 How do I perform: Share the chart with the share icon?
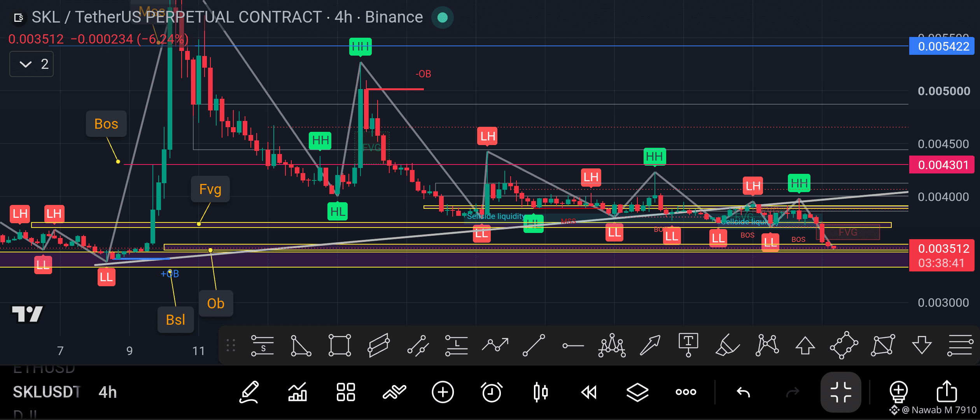pos(947,391)
